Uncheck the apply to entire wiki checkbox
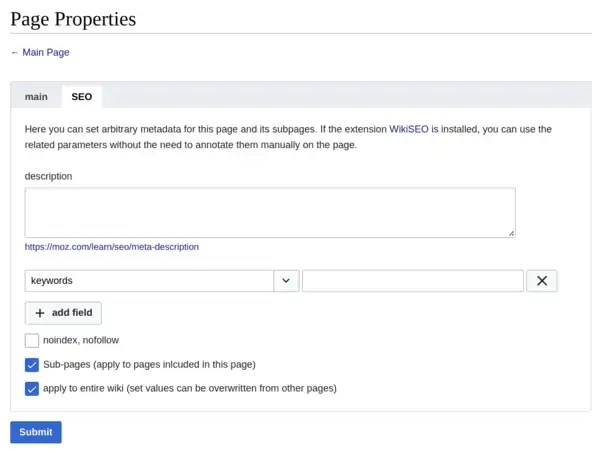This screenshot has height=451, width=600. (x=32, y=389)
